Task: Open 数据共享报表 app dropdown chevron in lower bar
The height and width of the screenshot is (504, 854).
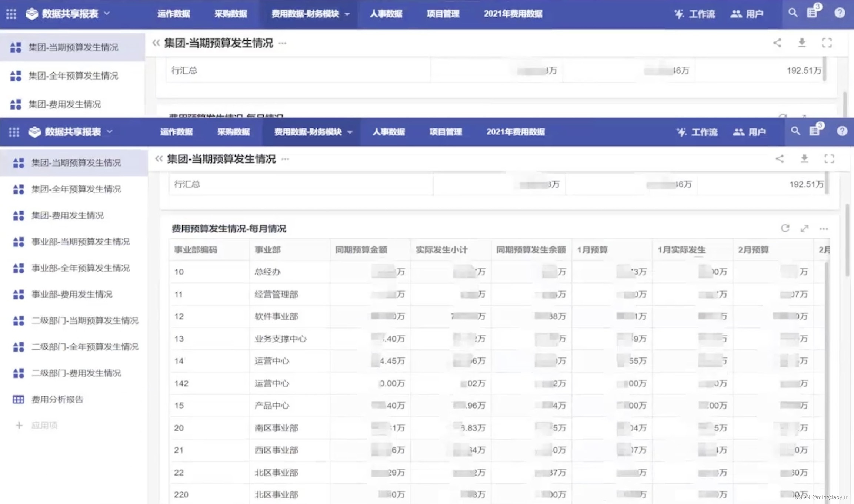Action: click(110, 131)
